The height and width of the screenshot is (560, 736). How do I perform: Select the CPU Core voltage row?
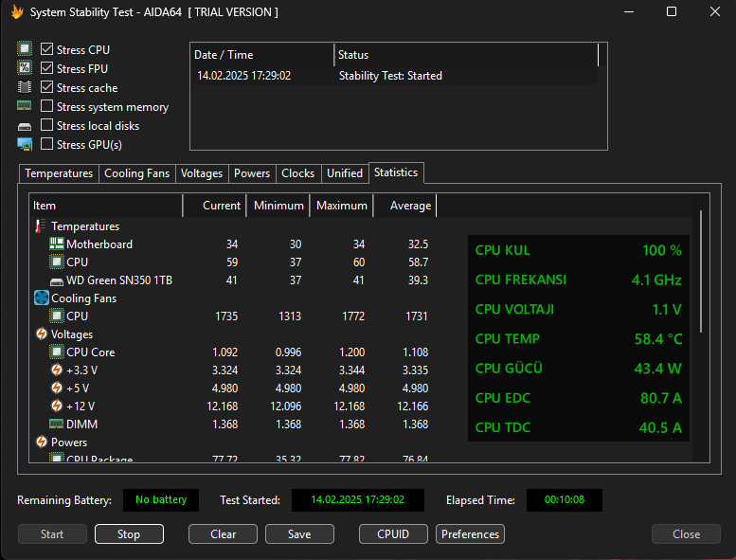233,352
